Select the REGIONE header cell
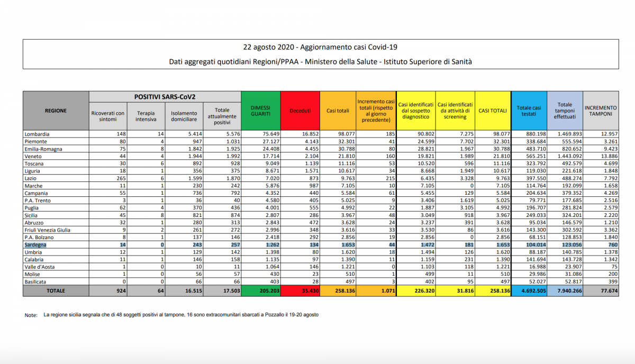This screenshot has height=364, width=635. coord(56,111)
